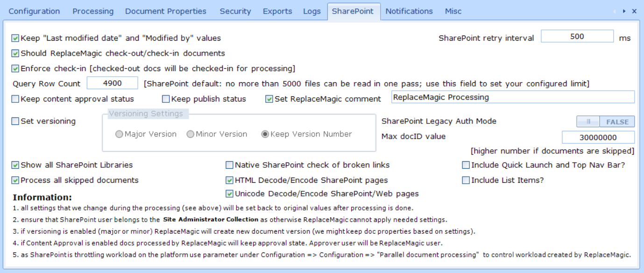Disable Enforce check-in checkbox
The width and height of the screenshot is (644, 273).
point(15,69)
